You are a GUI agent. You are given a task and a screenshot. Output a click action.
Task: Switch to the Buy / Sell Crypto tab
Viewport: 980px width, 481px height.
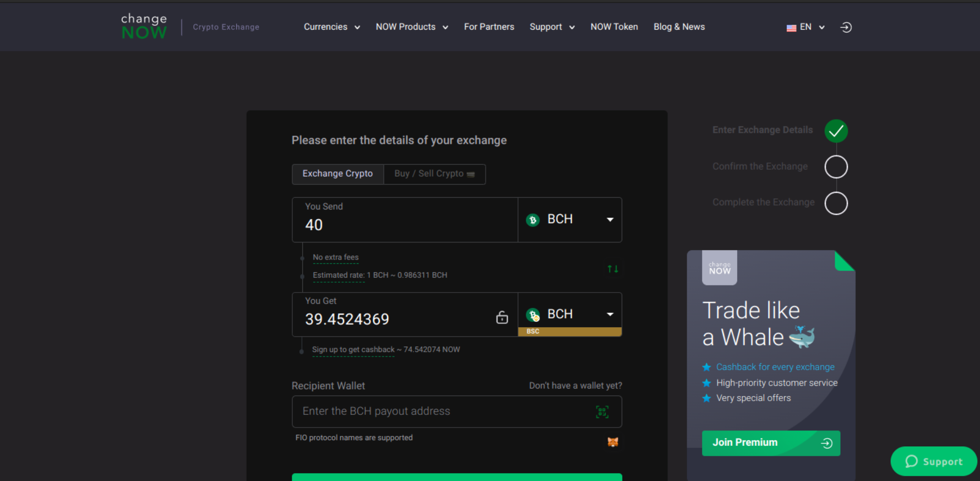[x=434, y=174]
